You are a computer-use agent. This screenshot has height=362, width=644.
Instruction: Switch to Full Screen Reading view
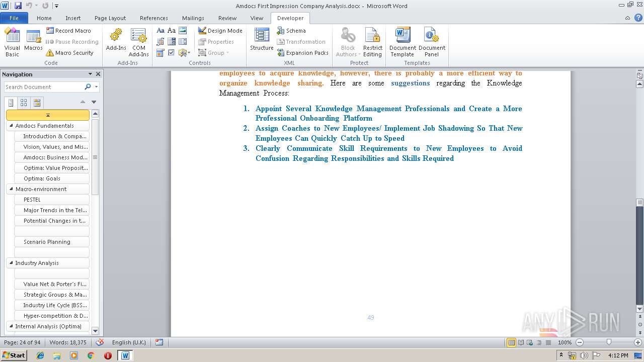click(x=521, y=342)
